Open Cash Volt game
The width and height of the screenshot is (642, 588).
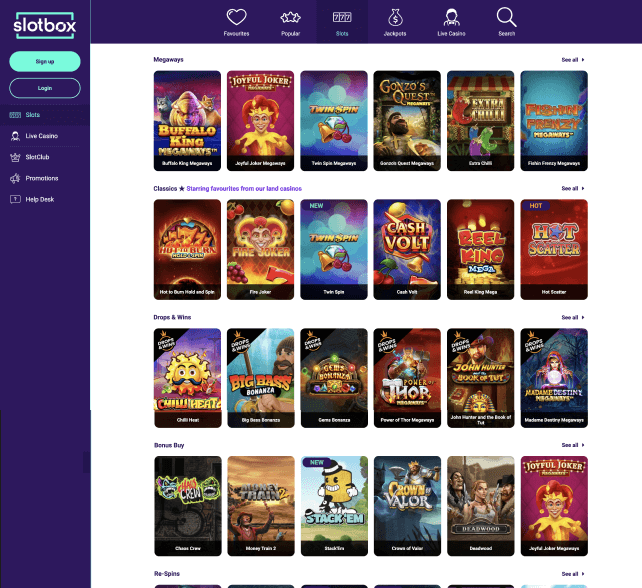pos(407,249)
